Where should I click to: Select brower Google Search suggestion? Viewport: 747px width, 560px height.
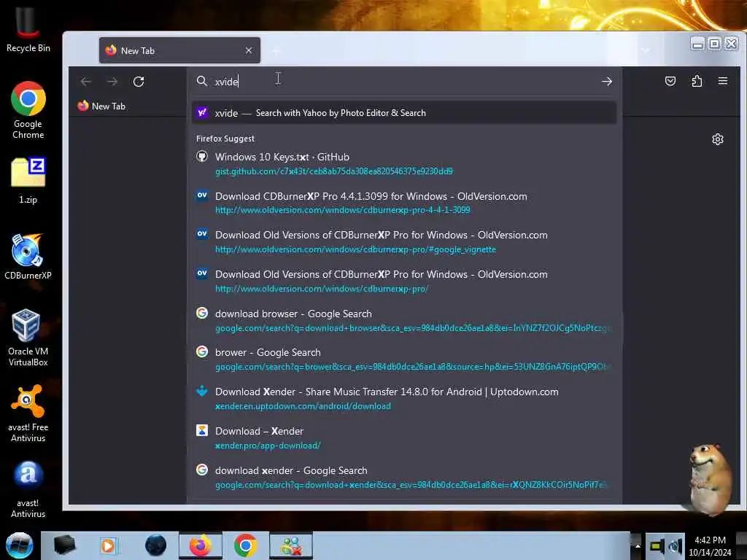click(x=404, y=359)
